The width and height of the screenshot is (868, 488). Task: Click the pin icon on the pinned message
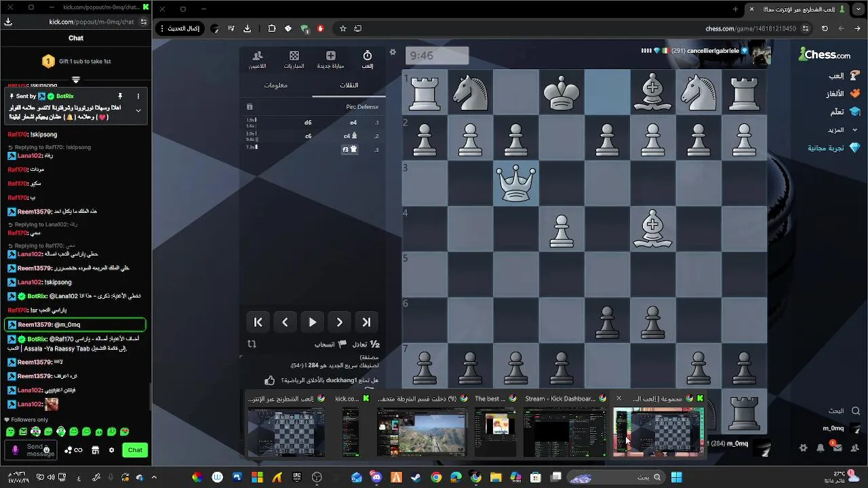coord(120,96)
